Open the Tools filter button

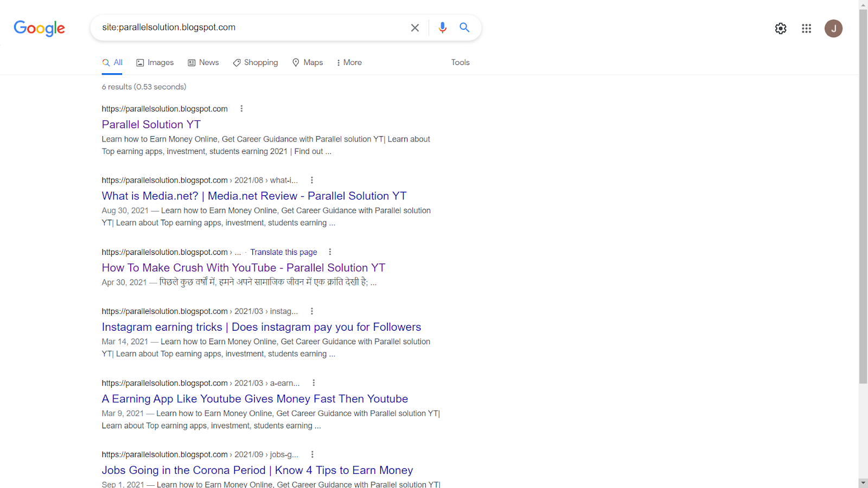(x=460, y=62)
